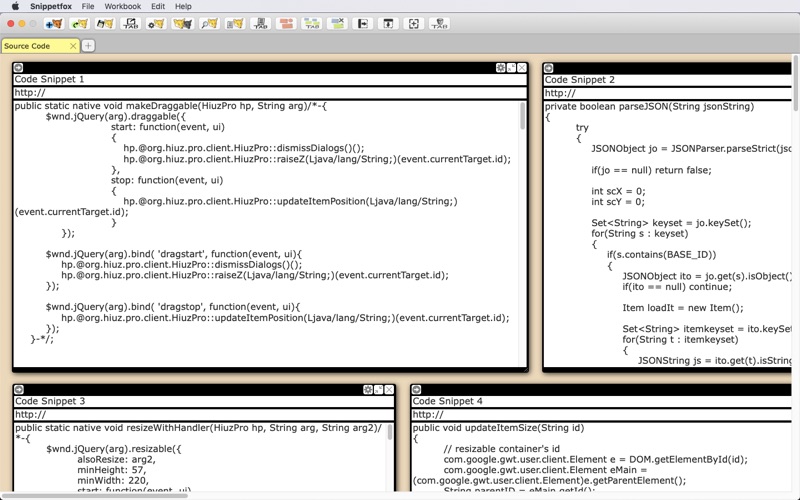
Task: Click the 'int scX = 0;' line
Action: (x=618, y=191)
